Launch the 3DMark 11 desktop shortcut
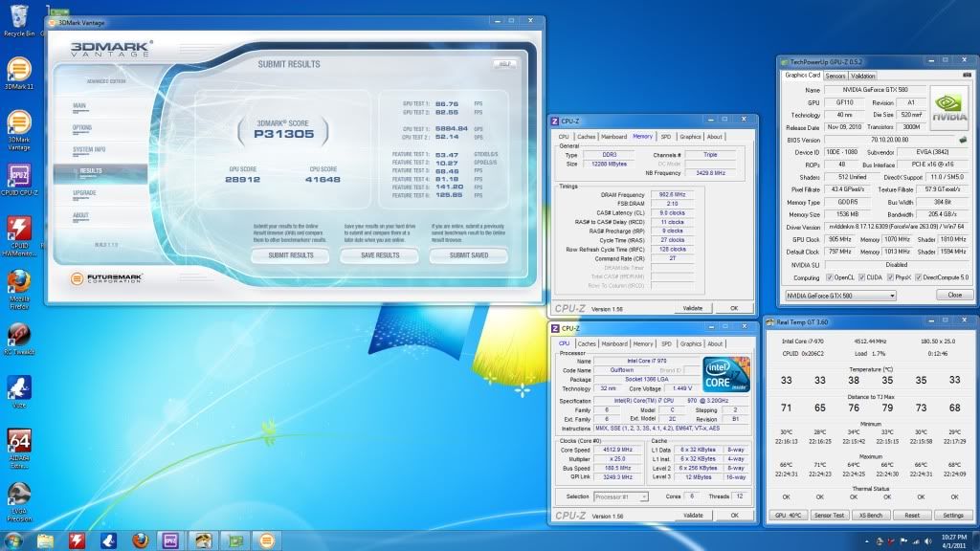The image size is (980, 551). pyautogui.click(x=19, y=74)
